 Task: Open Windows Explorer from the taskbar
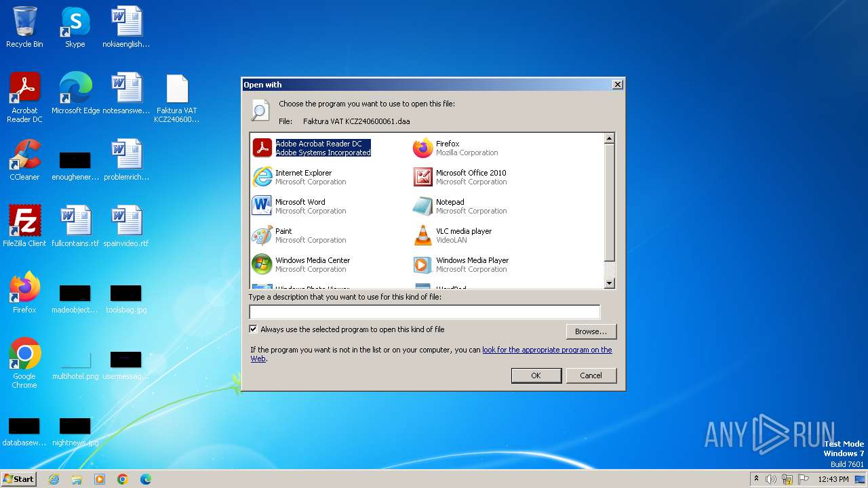(77, 479)
